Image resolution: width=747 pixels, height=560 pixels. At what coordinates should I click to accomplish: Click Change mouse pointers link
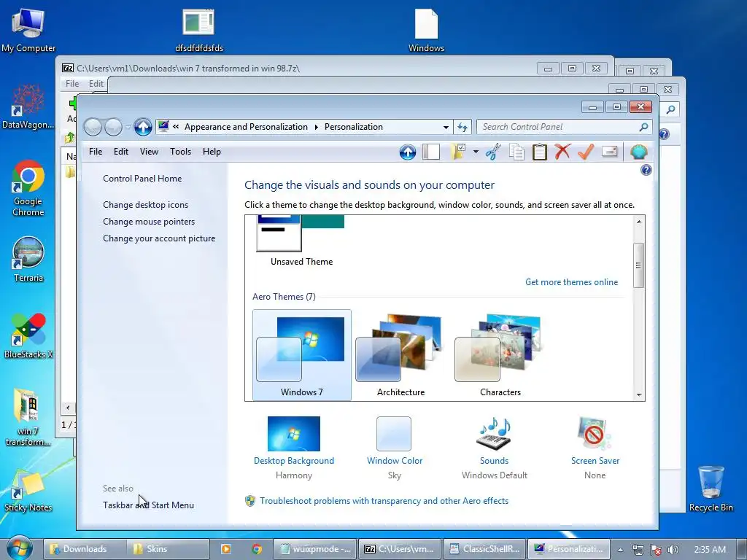pyautogui.click(x=149, y=222)
